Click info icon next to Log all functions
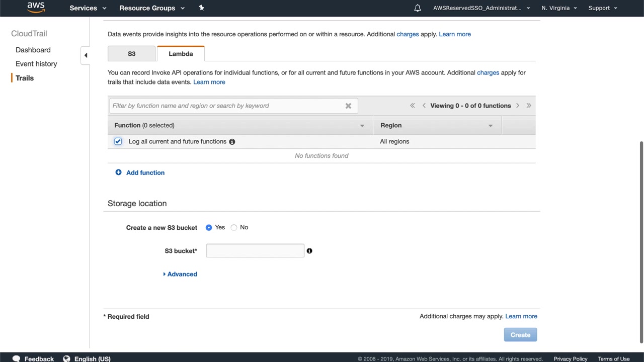 (232, 142)
